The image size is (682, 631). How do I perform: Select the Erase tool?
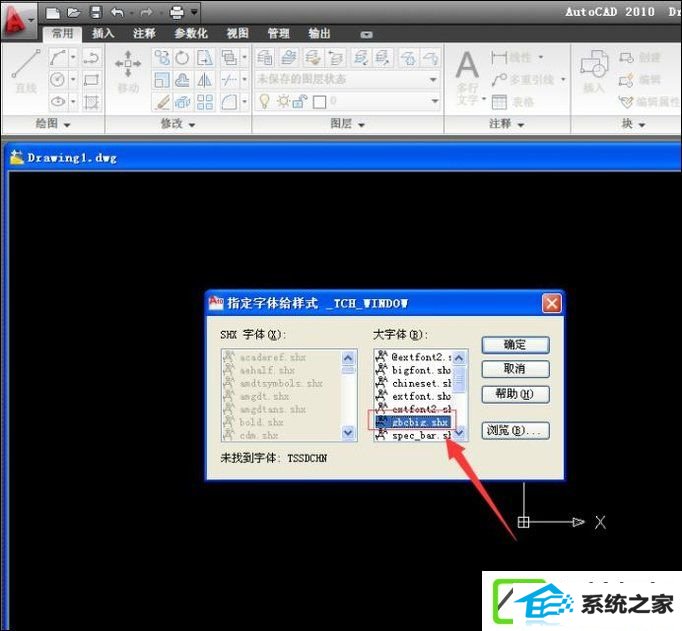(162, 103)
